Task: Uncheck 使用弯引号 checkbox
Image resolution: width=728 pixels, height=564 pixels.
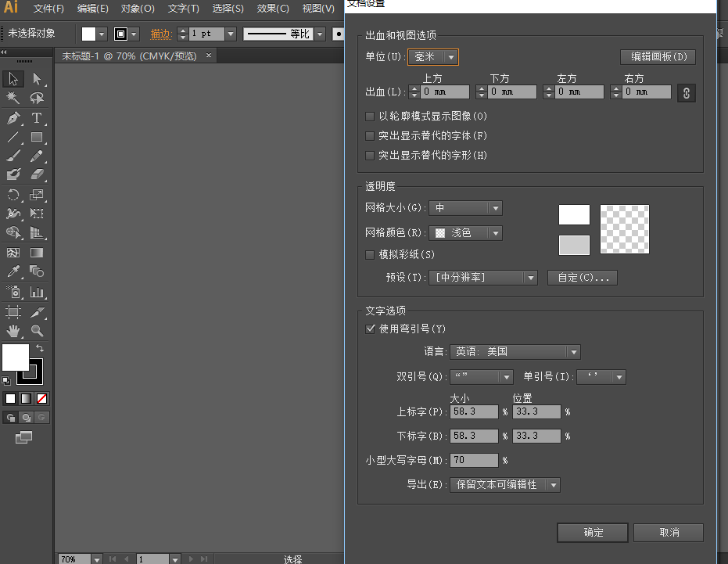Action: pyautogui.click(x=370, y=329)
